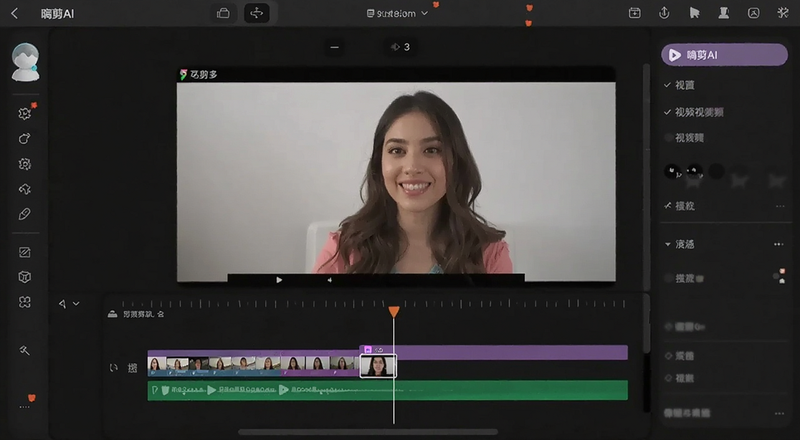Click the second diamond keyframe row in right panel

(680, 356)
